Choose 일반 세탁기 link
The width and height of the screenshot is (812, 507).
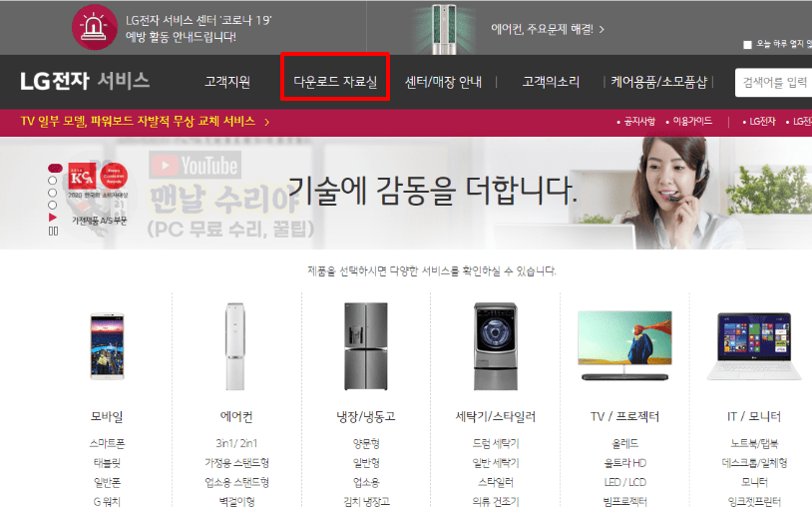point(496,462)
